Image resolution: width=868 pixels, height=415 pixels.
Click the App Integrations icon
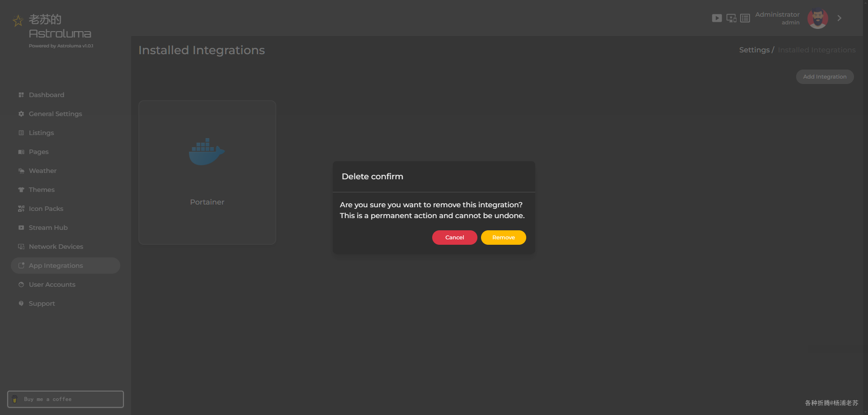21,266
